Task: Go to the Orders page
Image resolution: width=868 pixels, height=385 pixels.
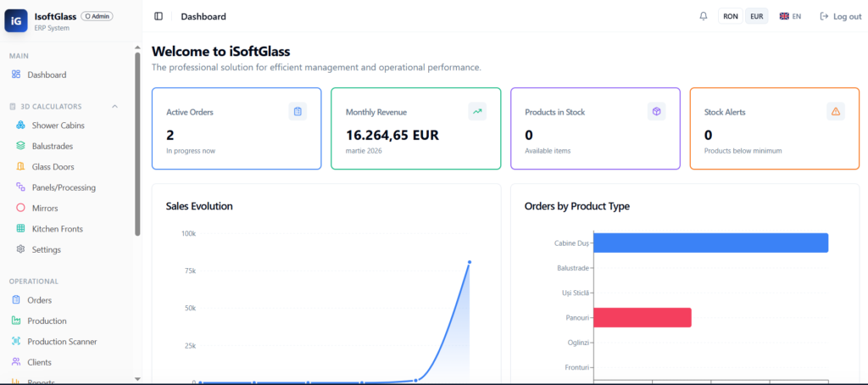Action: coord(39,300)
